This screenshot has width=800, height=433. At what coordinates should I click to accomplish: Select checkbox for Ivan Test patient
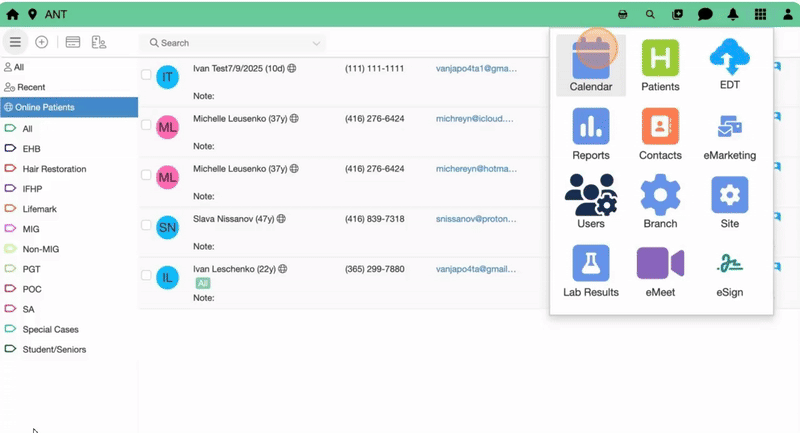pyautogui.click(x=146, y=75)
